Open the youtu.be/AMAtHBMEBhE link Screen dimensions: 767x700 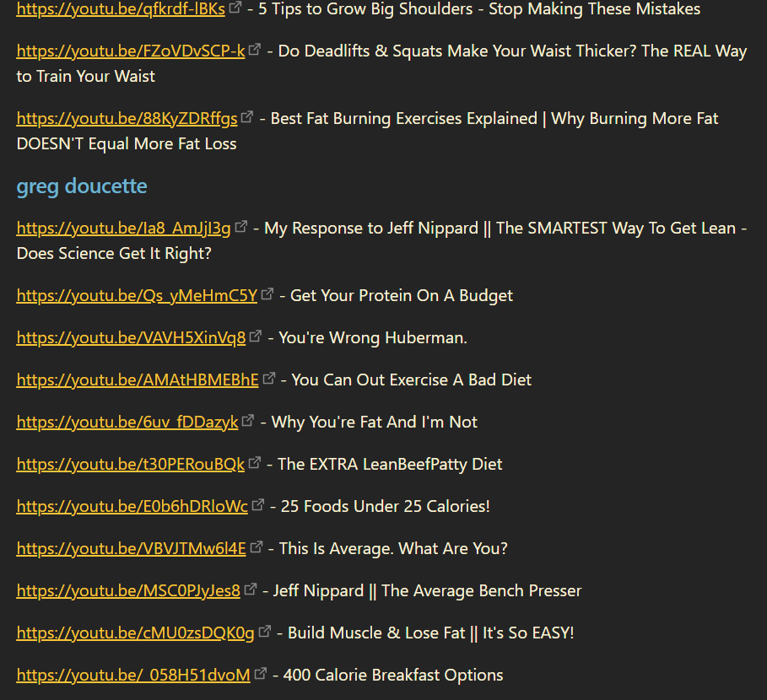click(x=138, y=380)
